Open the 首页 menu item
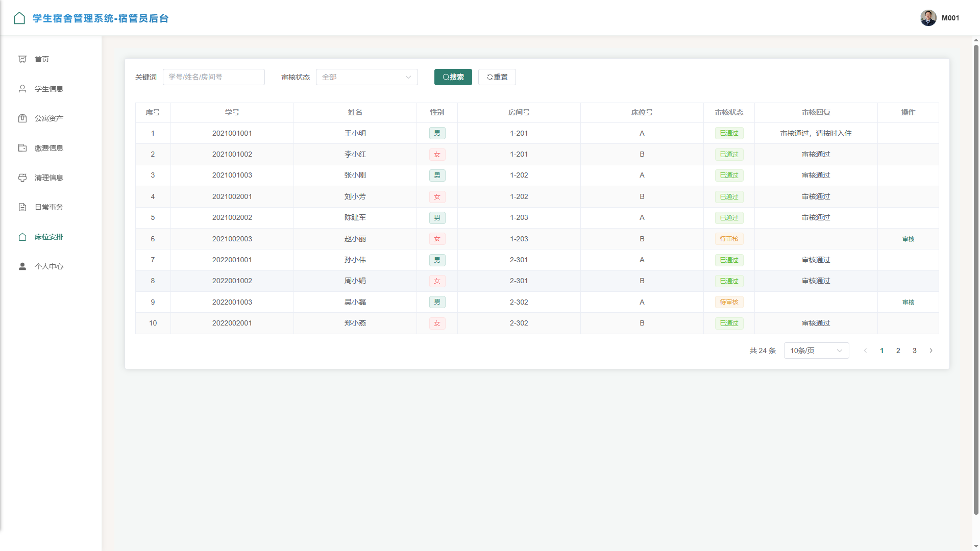 click(51, 59)
